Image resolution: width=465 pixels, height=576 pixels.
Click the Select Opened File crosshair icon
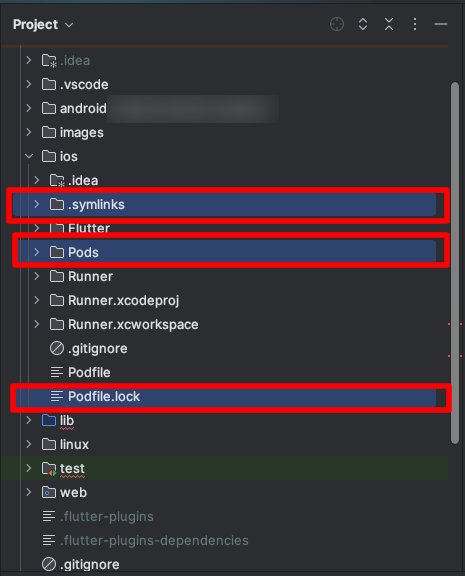pos(337,25)
